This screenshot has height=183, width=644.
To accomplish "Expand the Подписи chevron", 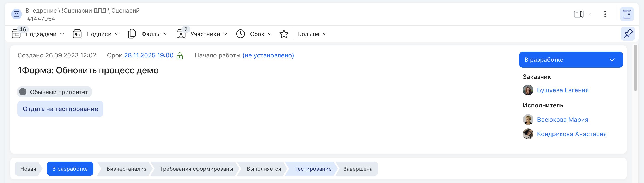I will click(117, 34).
